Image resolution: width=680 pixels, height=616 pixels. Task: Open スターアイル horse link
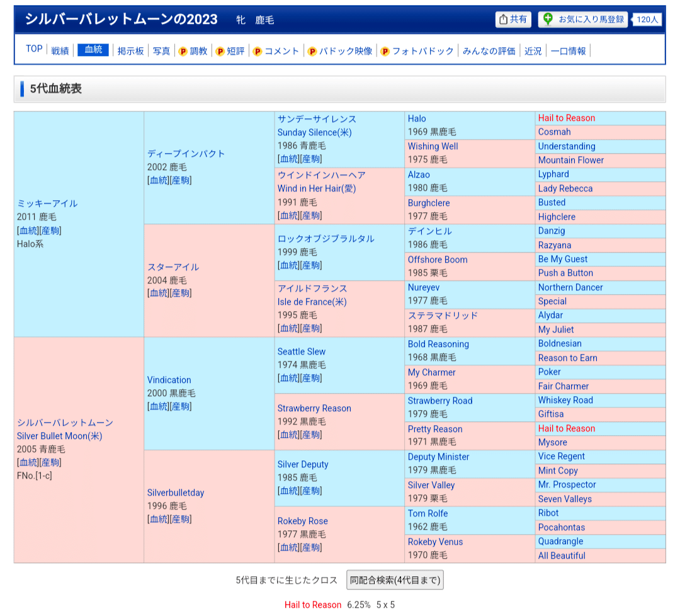click(x=173, y=267)
